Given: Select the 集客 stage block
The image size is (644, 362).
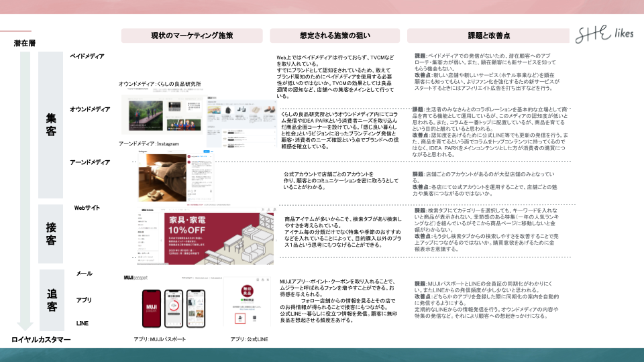Looking at the screenshot, I should pyautogui.click(x=50, y=125).
